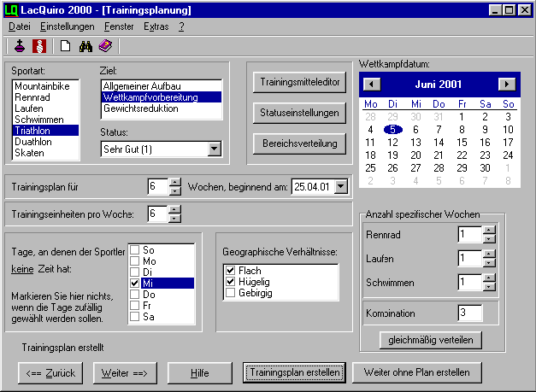Viewport: 536px width, 392px height.
Task: Click the Trainingsplan erstellen button
Action: tap(294, 373)
